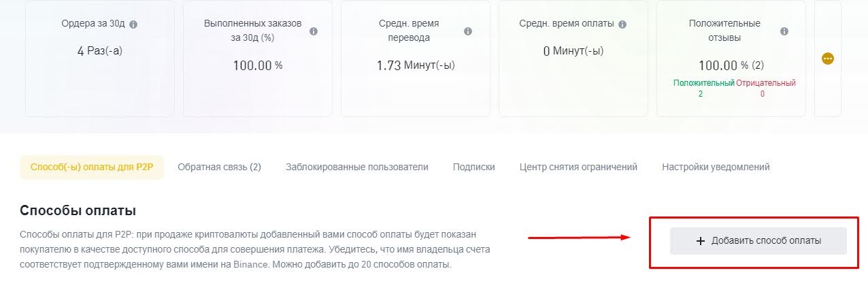Open Способ(-ы) оплаты для P2P tab
This screenshot has height=288, width=868.
click(x=92, y=167)
